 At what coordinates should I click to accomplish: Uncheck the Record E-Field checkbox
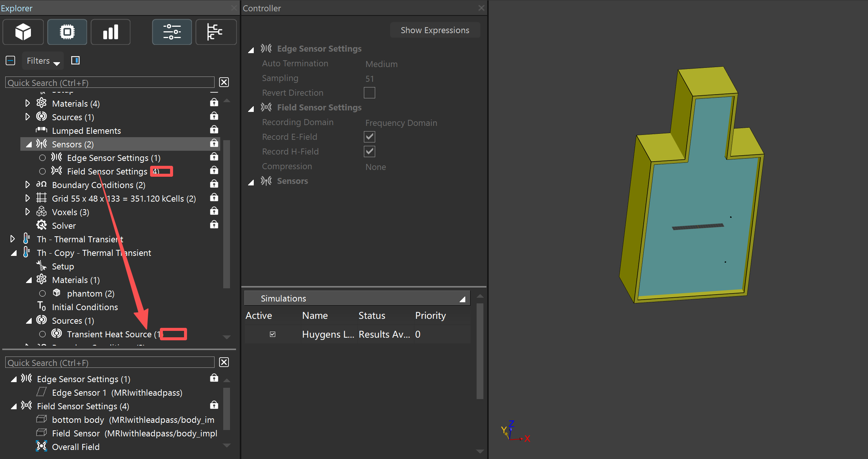click(369, 137)
